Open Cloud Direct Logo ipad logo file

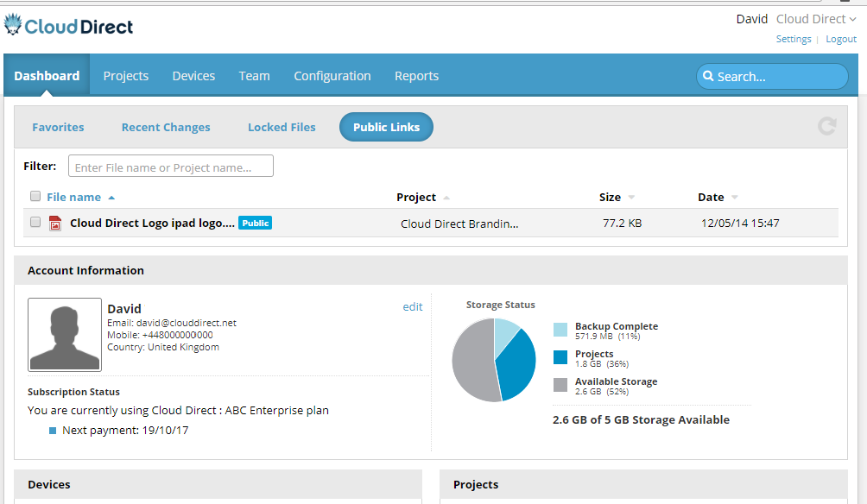pyautogui.click(x=152, y=223)
